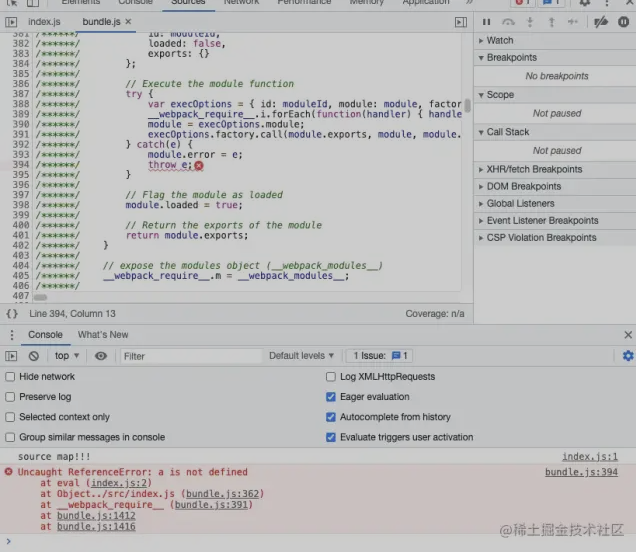Follow the index.js:2 stack link
This screenshot has height=552, width=636.
pos(120,483)
